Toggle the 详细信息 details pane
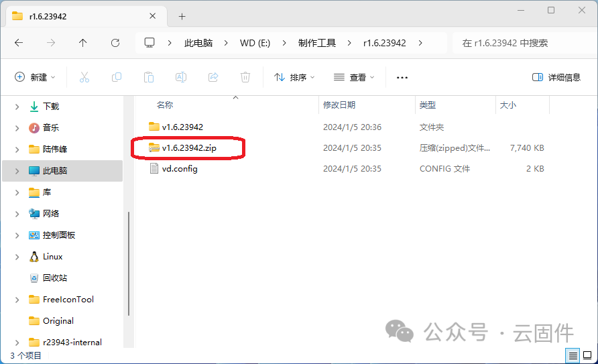The width and height of the screenshot is (598, 364). [556, 77]
